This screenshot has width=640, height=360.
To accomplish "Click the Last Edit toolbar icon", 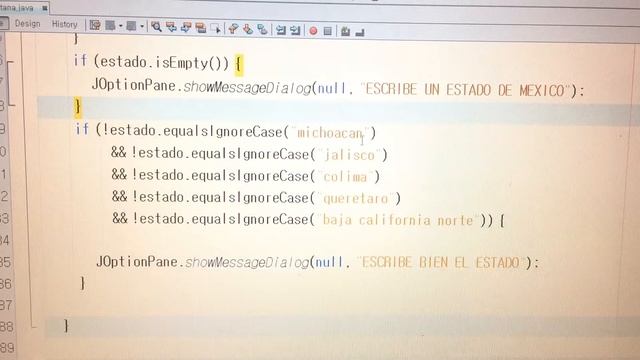I will point(95,26).
